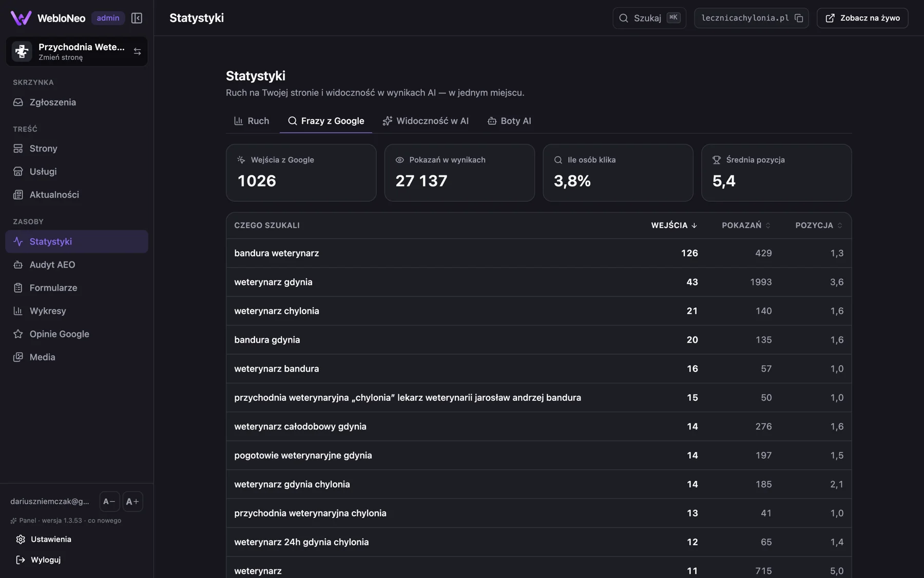
Task: Click the lecznicachylonia.pl domain field
Action: (752, 18)
